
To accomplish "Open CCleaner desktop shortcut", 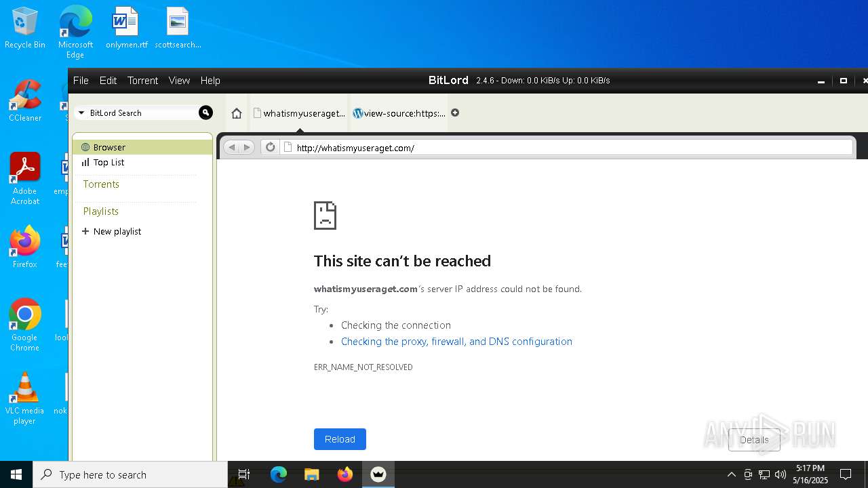I will (25, 101).
